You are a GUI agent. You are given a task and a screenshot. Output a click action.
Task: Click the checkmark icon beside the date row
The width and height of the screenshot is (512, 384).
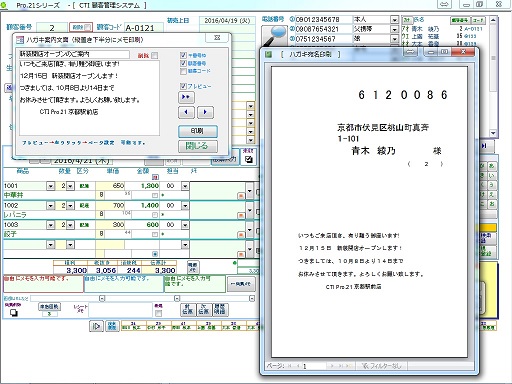coord(248,159)
